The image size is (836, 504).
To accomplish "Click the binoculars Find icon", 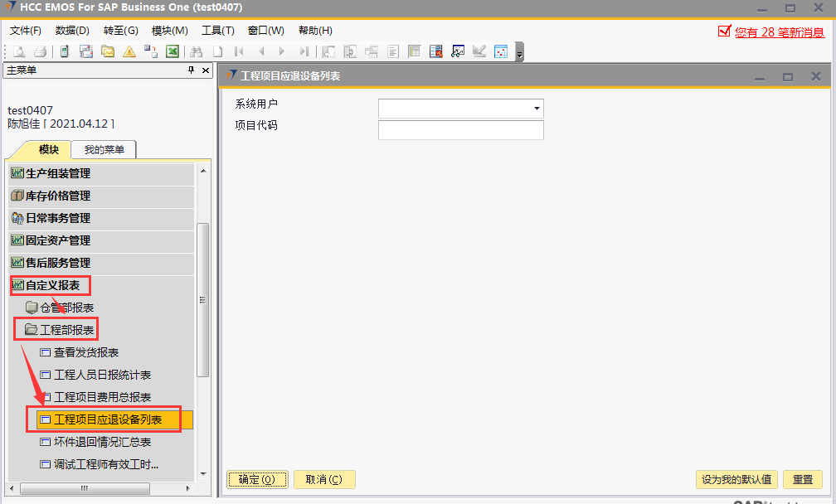I will [197, 51].
